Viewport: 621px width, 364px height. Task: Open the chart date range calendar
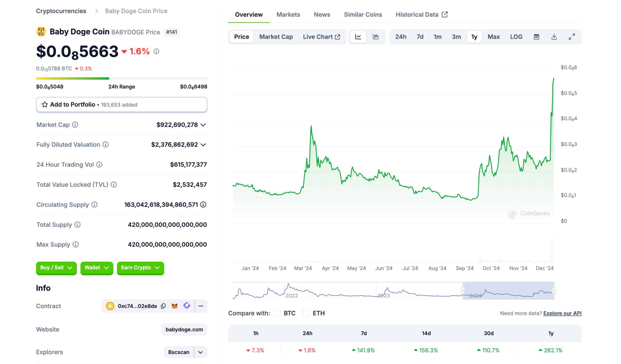pos(537,37)
